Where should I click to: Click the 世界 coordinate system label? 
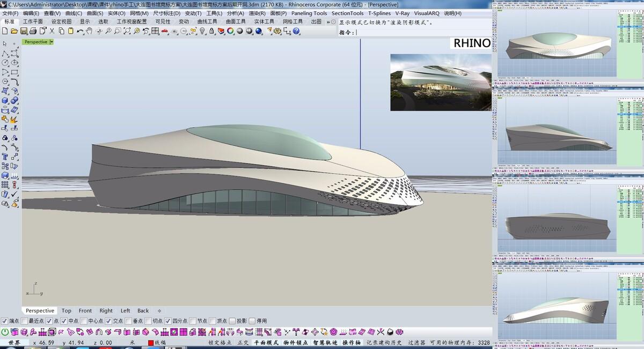pyautogui.click(x=14, y=343)
